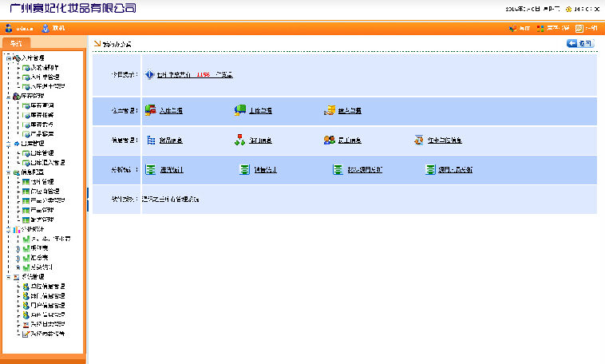The width and height of the screenshot is (605, 364).
Task: Click the four-square grid icon in top-right bar
Action: [x=540, y=28]
